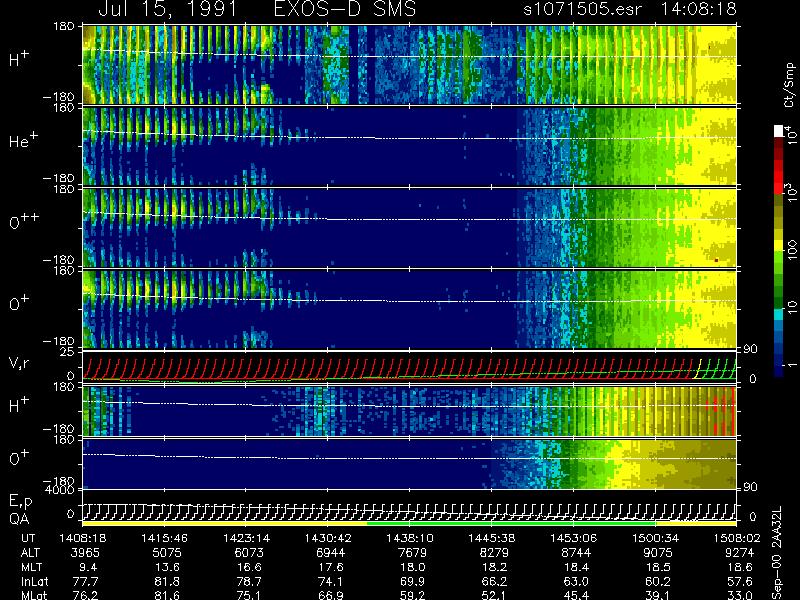This screenshot has width=800, height=600.
Task: Click the 'Ct/Smp' color bar unit label
Action: (x=789, y=85)
